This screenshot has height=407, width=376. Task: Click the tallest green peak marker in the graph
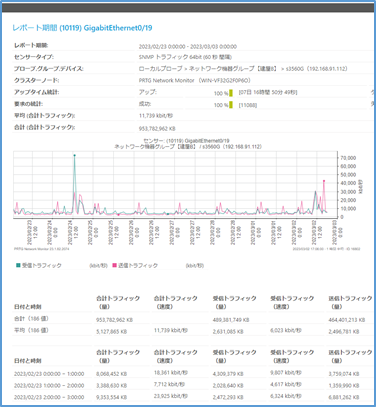(x=74, y=155)
